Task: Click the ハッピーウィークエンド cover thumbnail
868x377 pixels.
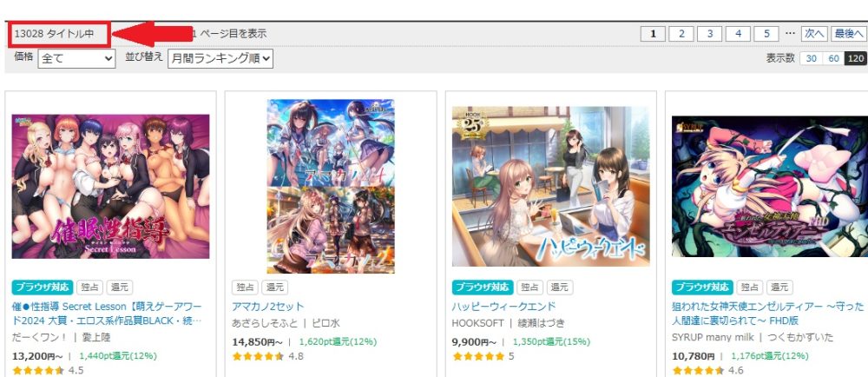Action: tap(551, 187)
